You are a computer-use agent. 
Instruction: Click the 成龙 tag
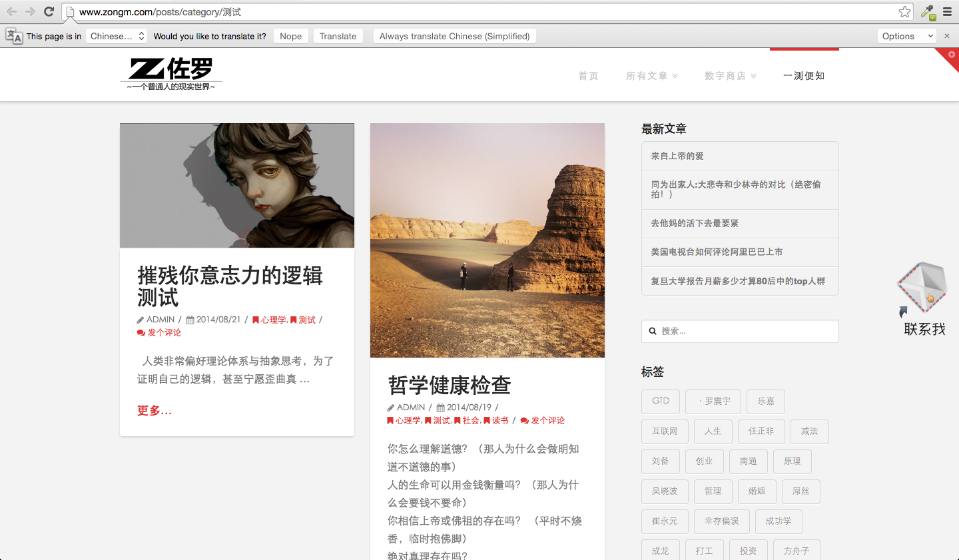coord(661,550)
